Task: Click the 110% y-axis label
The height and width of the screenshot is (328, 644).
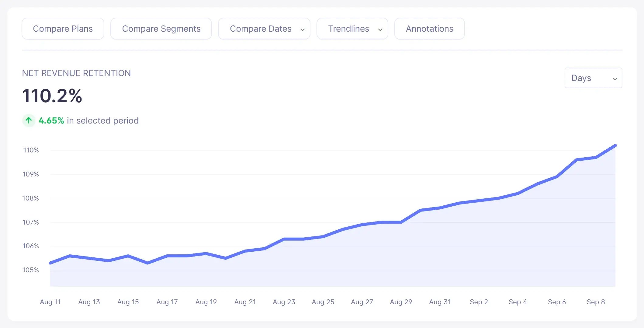Action: (x=31, y=150)
